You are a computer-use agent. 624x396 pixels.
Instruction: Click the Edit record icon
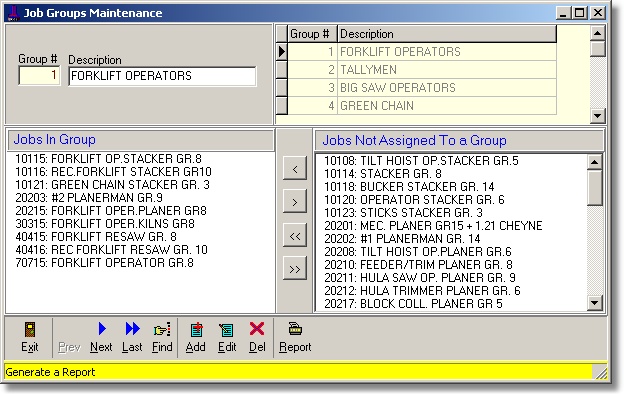[x=227, y=330]
